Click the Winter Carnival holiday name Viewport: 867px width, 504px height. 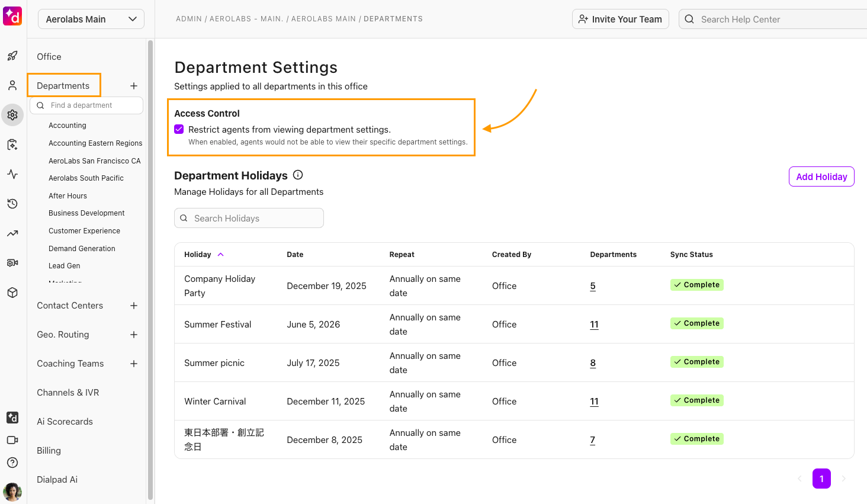[215, 402]
